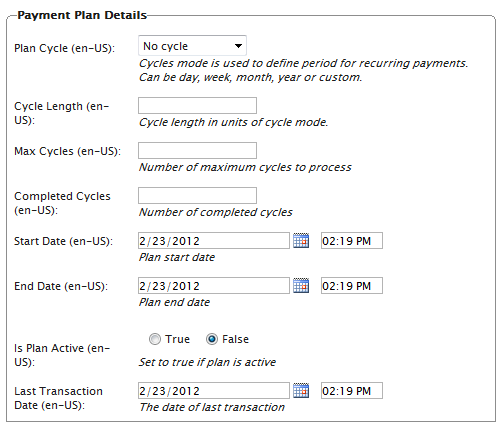Open the Plan Cycle dropdown showing No cycle
This screenshot has height=428, width=504.
(192, 46)
